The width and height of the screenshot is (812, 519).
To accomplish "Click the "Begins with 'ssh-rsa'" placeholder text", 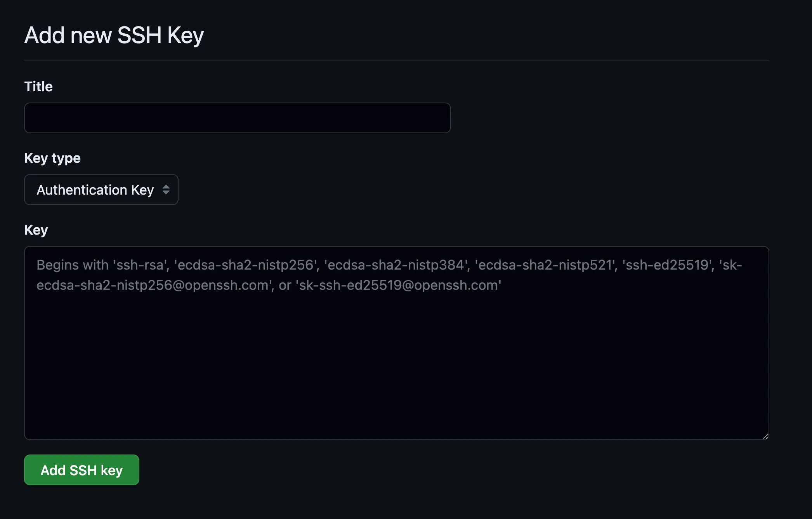I will tap(102, 265).
